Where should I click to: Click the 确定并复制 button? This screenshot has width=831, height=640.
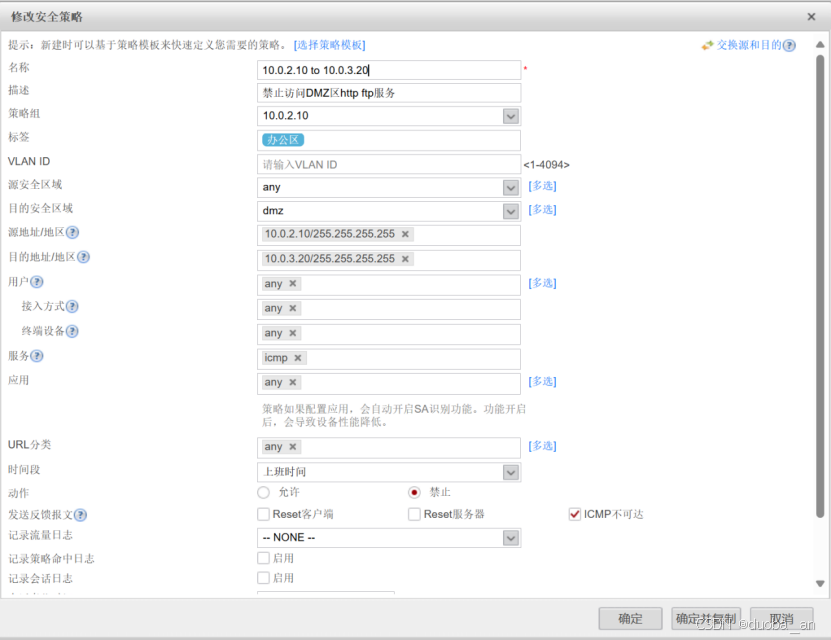(705, 618)
